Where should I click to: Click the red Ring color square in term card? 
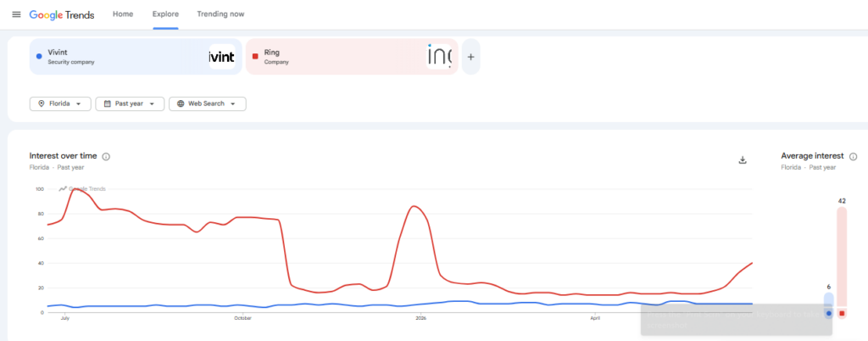255,57
